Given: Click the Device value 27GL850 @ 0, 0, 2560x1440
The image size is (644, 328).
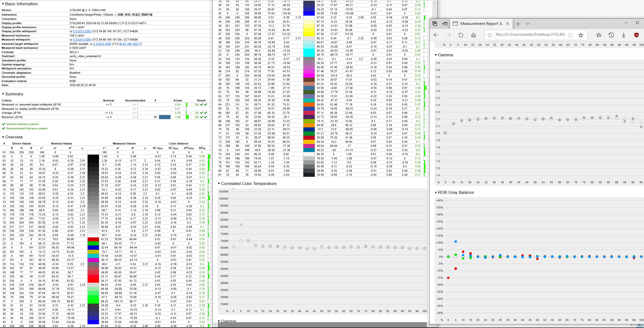Looking at the screenshot, I should point(87,10).
